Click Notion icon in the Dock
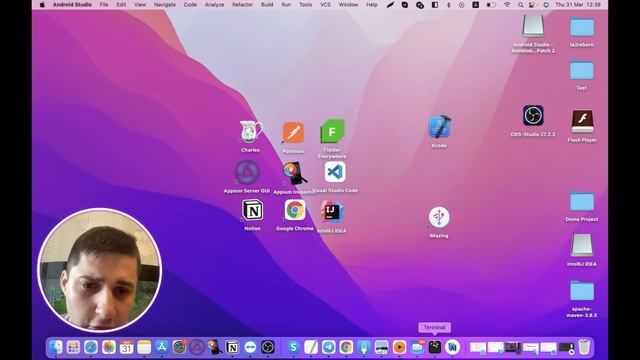Image resolution: width=640 pixels, height=360 pixels. [232, 347]
